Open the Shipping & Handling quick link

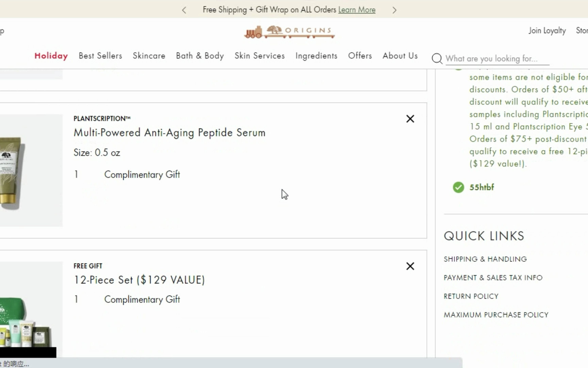[x=485, y=259]
